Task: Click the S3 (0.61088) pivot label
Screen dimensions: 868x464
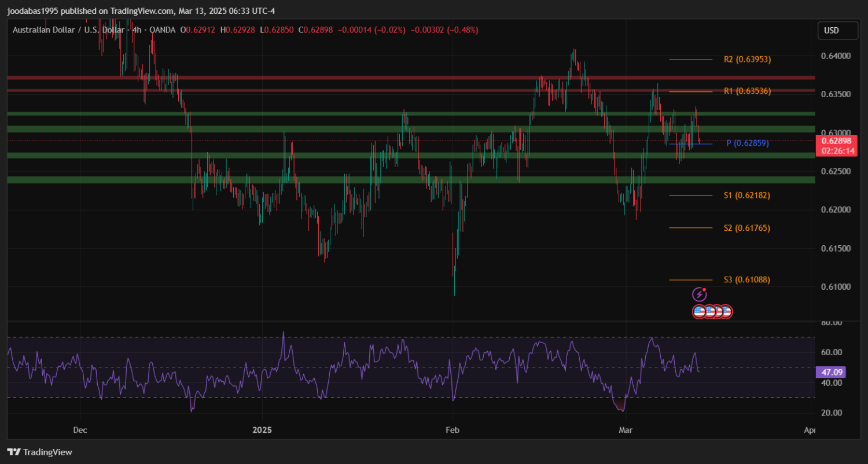Action: pyautogui.click(x=746, y=279)
